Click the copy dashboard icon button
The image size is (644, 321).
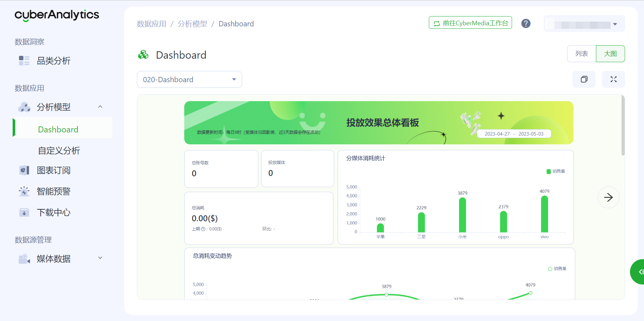point(584,79)
